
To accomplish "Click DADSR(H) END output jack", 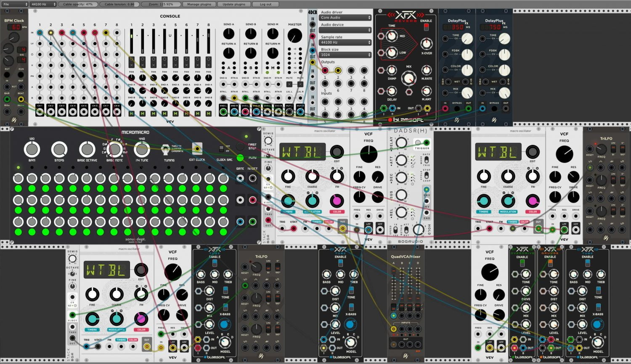I will pos(427,213).
